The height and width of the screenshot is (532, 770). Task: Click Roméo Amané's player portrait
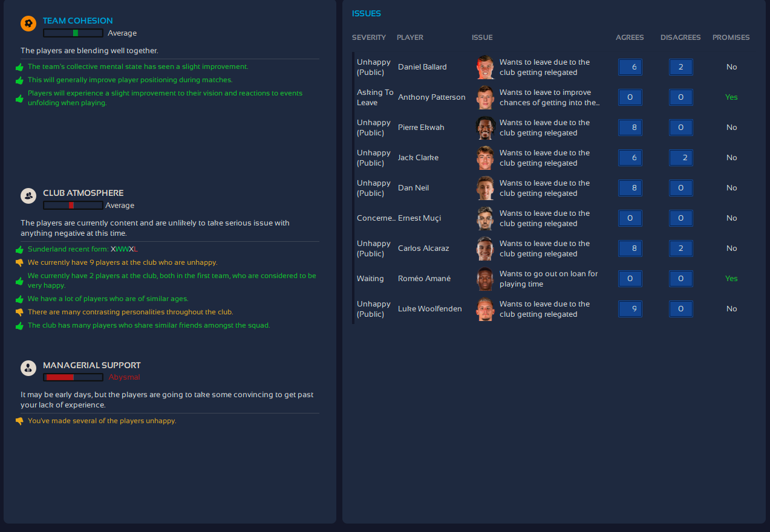(485, 279)
